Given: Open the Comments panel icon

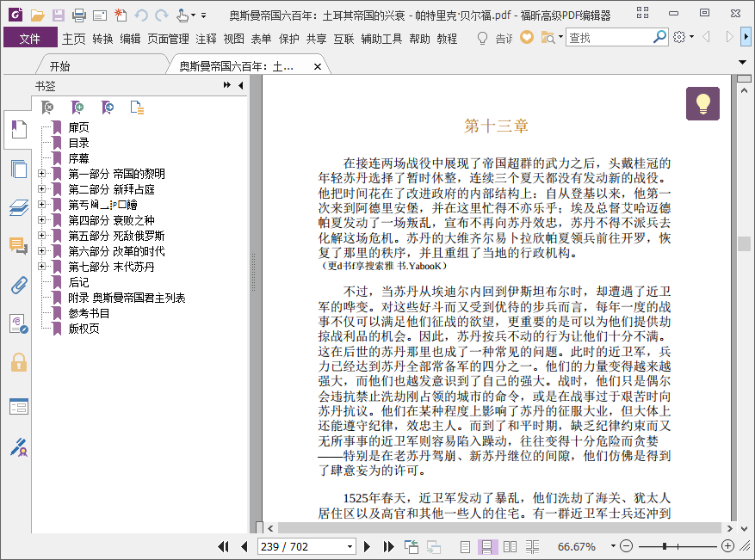Looking at the screenshot, I should point(18,246).
